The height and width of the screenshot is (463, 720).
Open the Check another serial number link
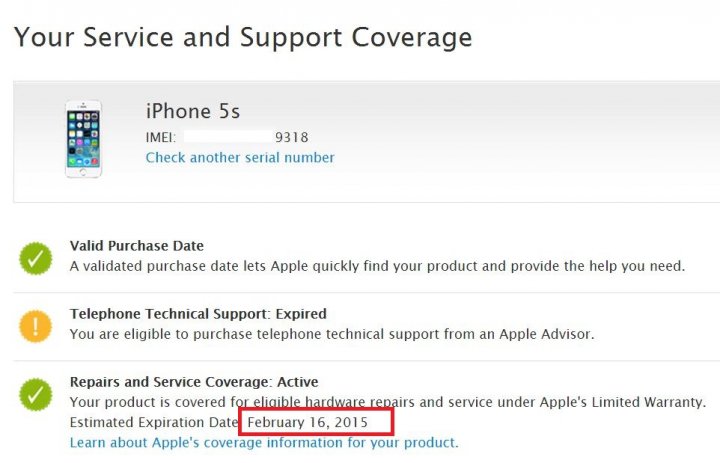point(240,158)
